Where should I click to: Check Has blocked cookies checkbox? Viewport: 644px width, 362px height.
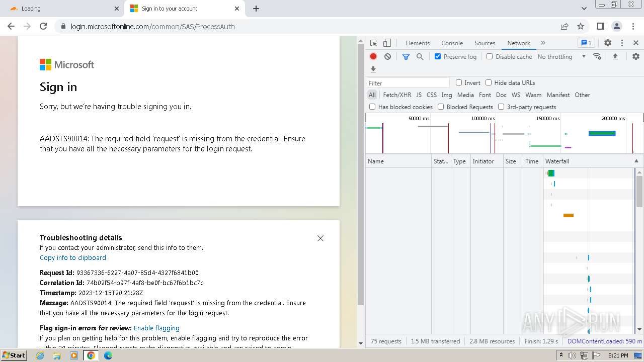point(372,107)
